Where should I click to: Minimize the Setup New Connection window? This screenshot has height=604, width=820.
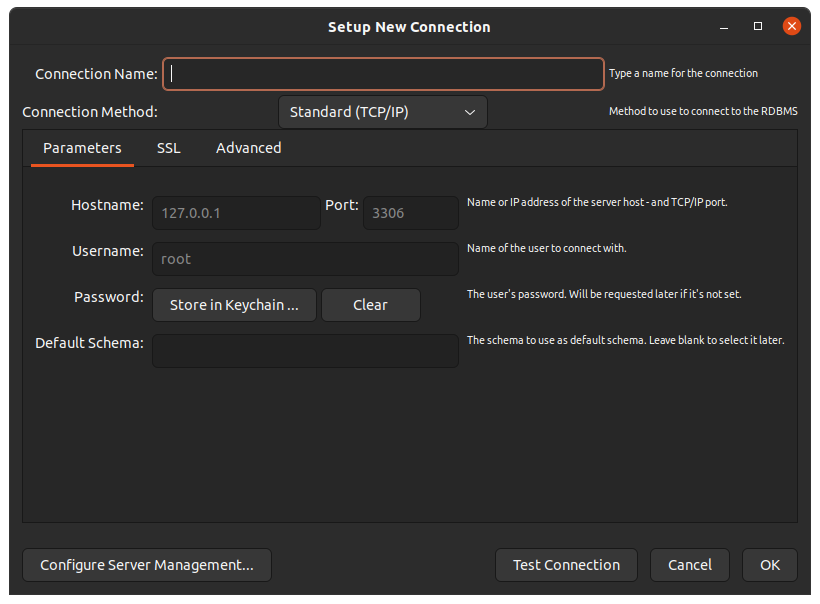coord(725,27)
